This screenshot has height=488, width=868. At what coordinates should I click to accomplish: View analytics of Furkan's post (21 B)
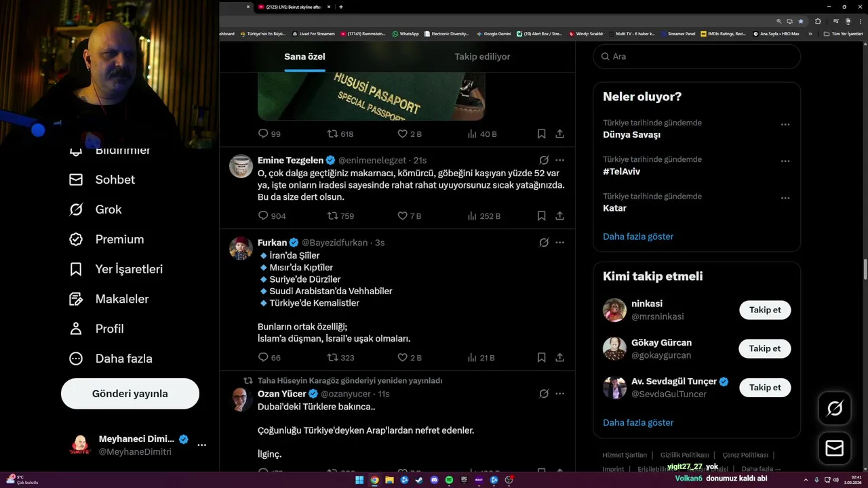[x=481, y=358]
